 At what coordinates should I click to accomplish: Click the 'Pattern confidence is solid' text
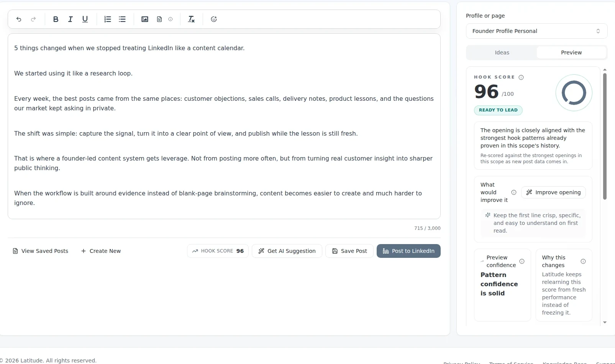point(499,284)
